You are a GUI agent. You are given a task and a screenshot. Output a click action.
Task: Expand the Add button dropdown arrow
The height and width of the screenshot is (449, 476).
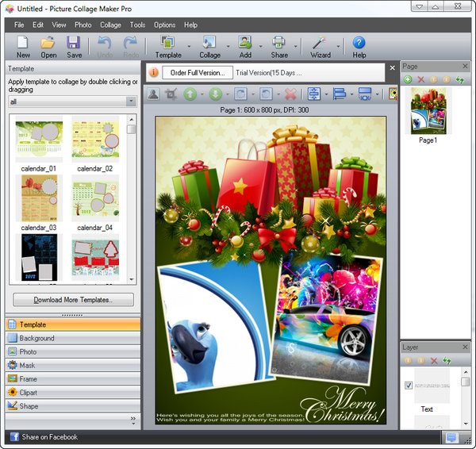(261, 47)
